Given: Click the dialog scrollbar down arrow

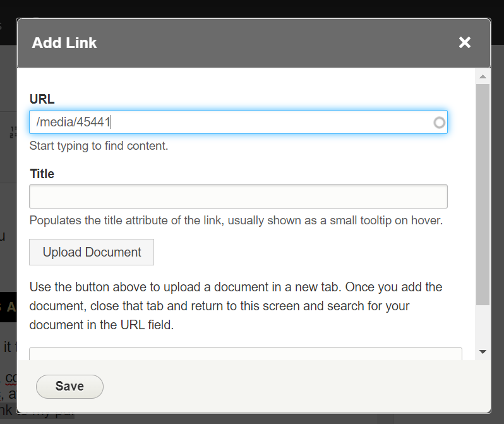Looking at the screenshot, I should point(483,351).
